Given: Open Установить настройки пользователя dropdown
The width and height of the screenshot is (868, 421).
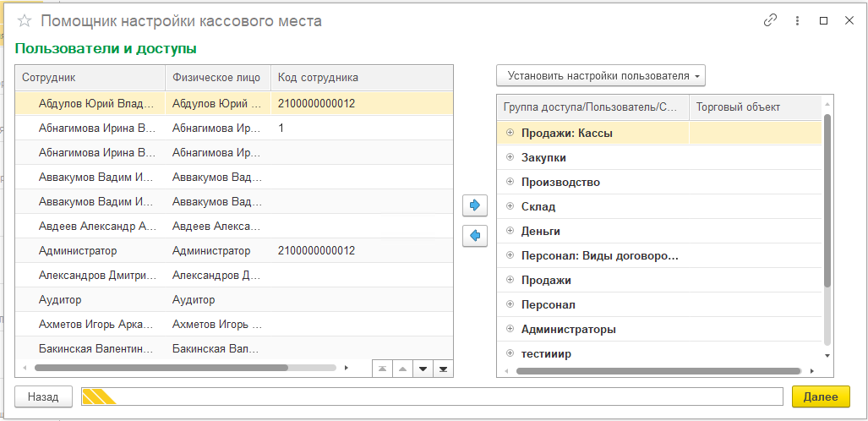Looking at the screenshot, I should pos(601,76).
